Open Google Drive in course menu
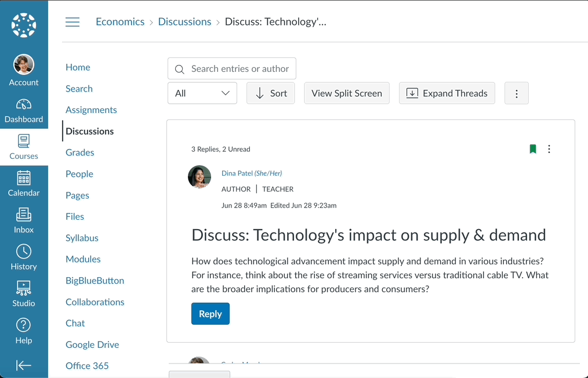This screenshot has height=378, width=588. tap(92, 344)
